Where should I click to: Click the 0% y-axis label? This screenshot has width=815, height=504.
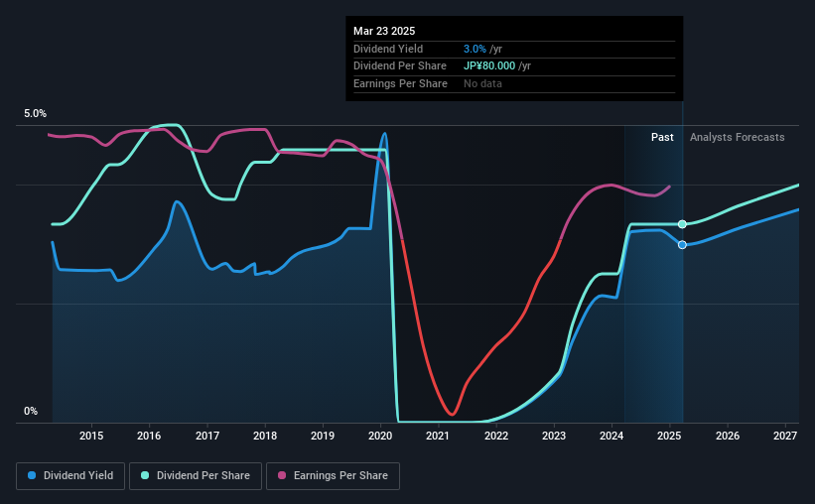point(31,411)
